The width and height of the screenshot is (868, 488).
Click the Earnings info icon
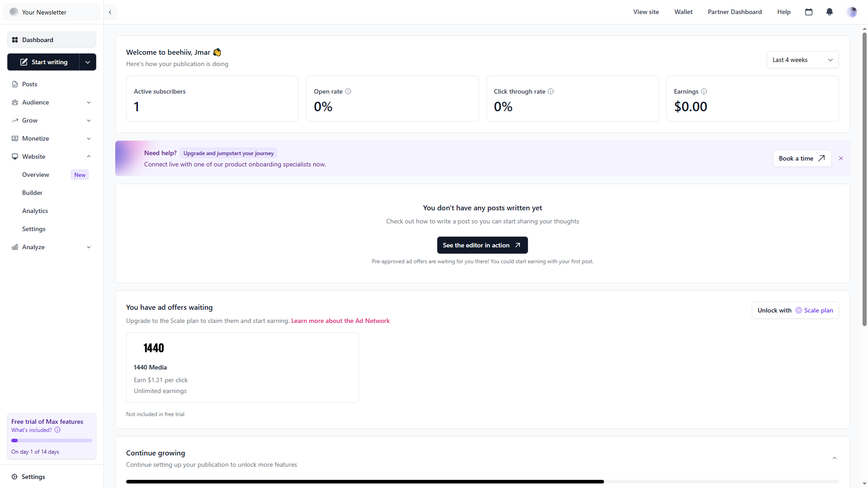point(704,91)
